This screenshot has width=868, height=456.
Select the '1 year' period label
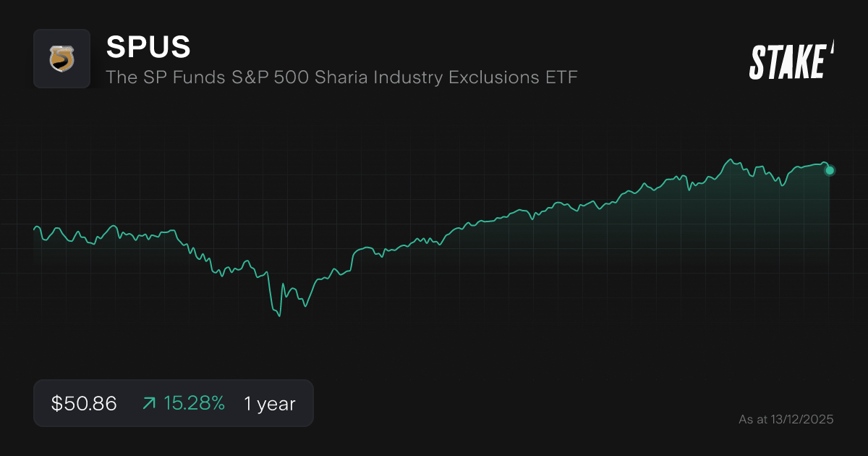point(270,404)
